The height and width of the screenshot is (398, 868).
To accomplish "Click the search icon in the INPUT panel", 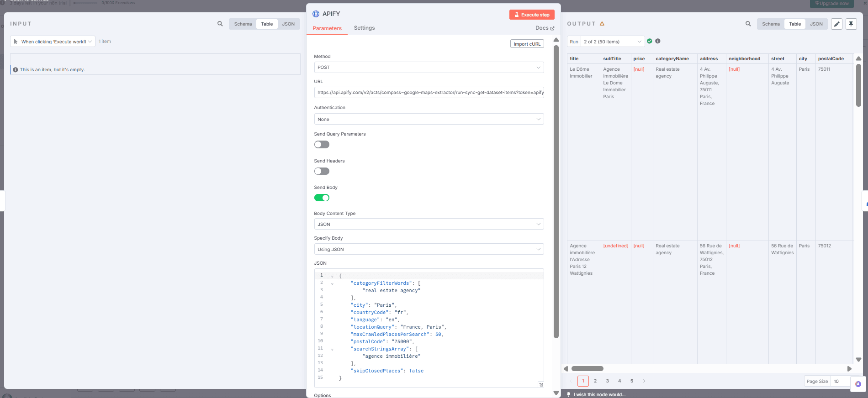I will 220,24.
